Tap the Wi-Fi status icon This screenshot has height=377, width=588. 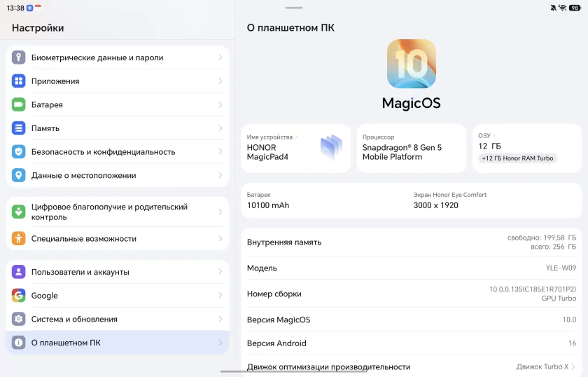coord(563,8)
